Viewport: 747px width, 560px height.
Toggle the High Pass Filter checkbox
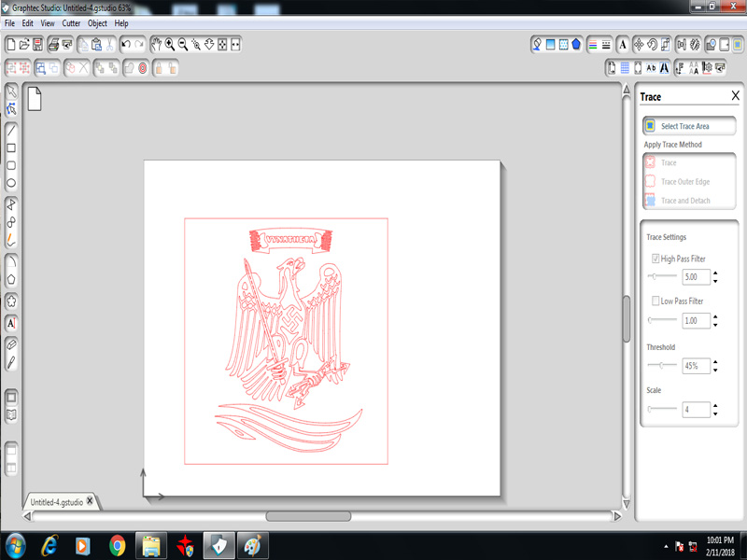coord(655,259)
